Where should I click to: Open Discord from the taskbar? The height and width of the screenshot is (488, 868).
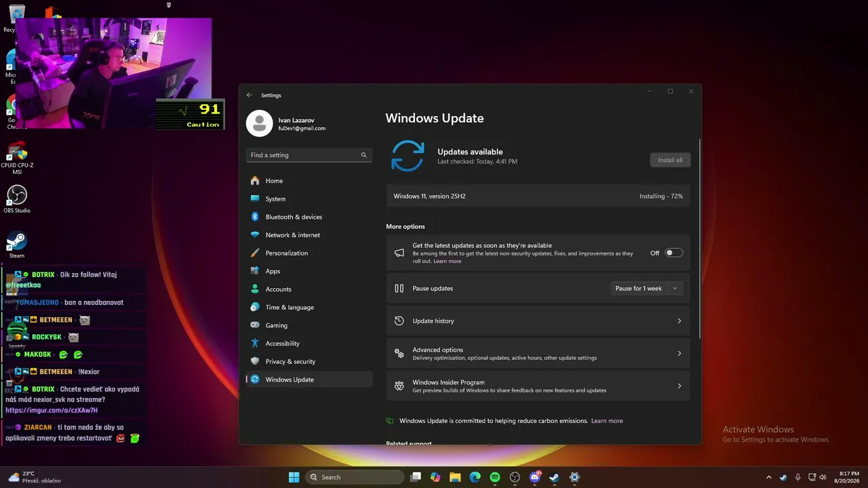[x=534, y=477]
